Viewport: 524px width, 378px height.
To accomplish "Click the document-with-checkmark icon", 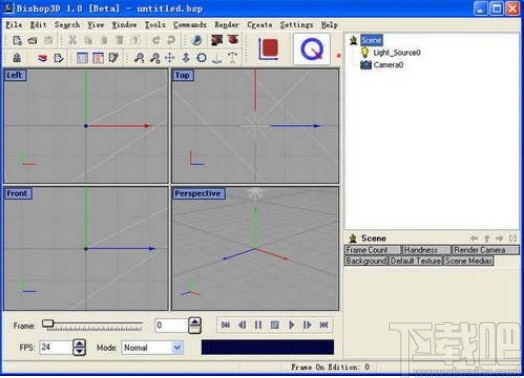I will [x=58, y=58].
